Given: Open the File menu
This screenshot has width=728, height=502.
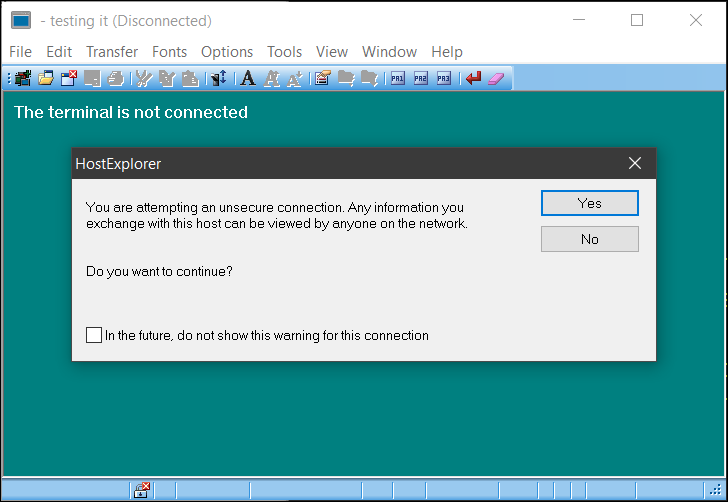Looking at the screenshot, I should pyautogui.click(x=20, y=52).
